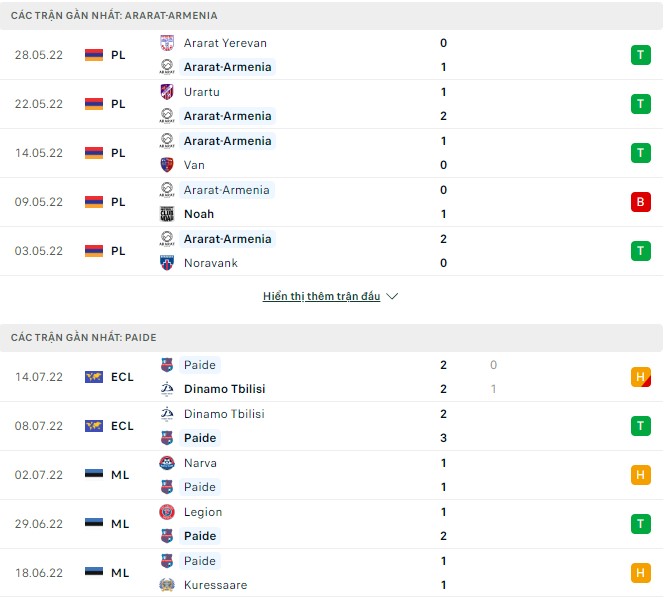Click the Kuressaare team logo
This screenshot has height=598, width=667.
[x=167, y=585]
